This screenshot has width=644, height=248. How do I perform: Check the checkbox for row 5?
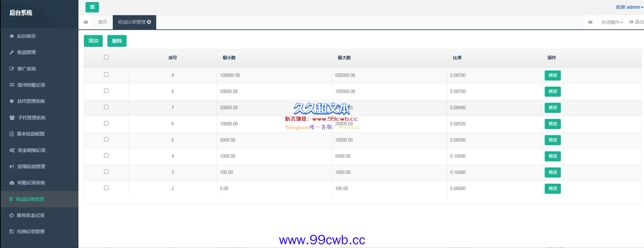coord(106,140)
